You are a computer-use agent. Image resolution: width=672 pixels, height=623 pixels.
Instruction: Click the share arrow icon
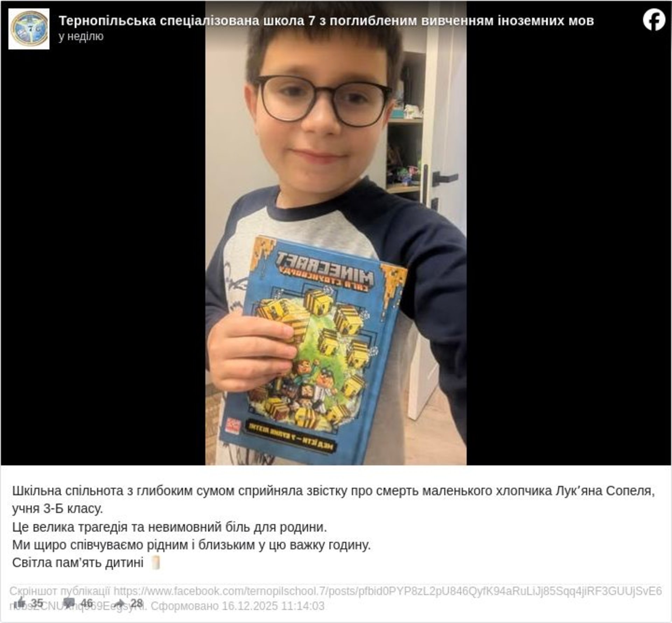(119, 603)
